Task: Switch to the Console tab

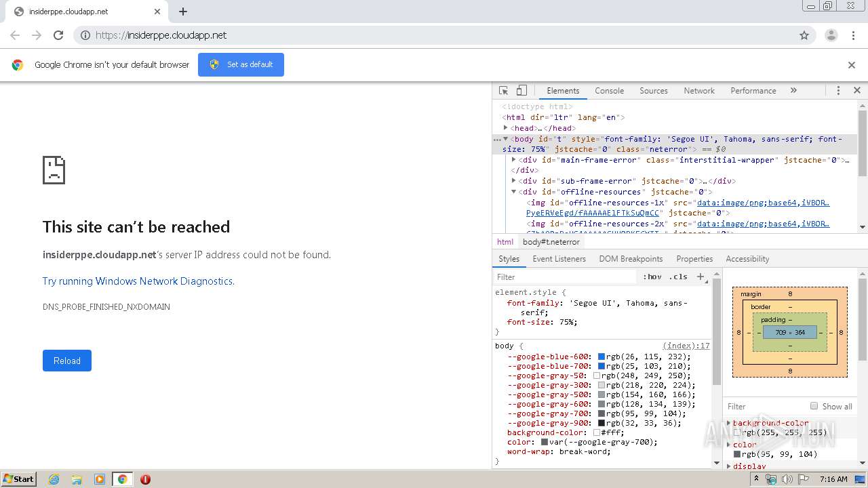Action: [609, 91]
